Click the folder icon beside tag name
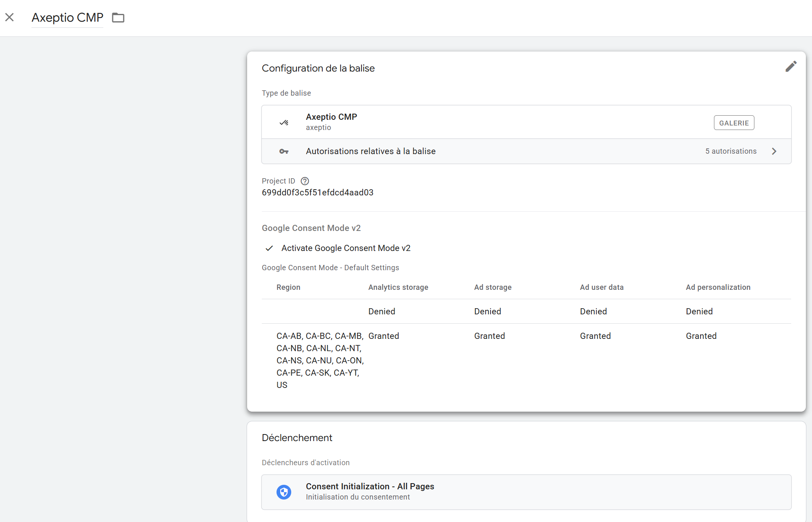The height and width of the screenshot is (522, 812). point(118,18)
